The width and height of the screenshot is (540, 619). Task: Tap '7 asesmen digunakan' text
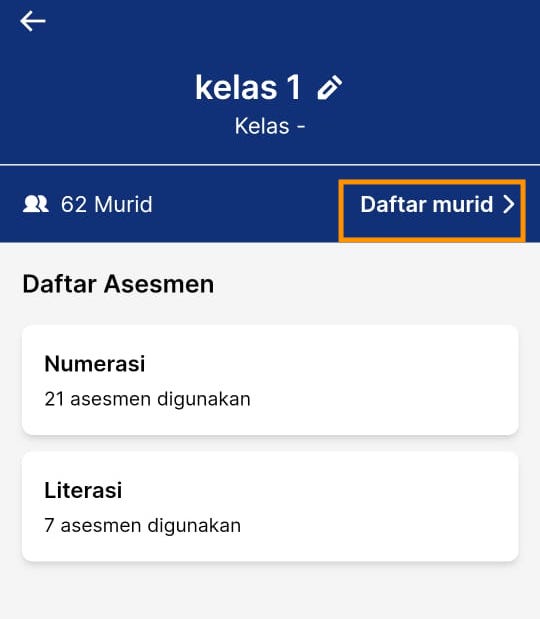tap(142, 525)
